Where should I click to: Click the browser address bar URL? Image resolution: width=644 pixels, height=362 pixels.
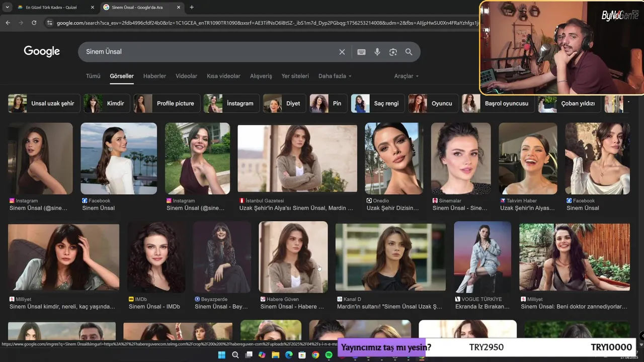267,23
